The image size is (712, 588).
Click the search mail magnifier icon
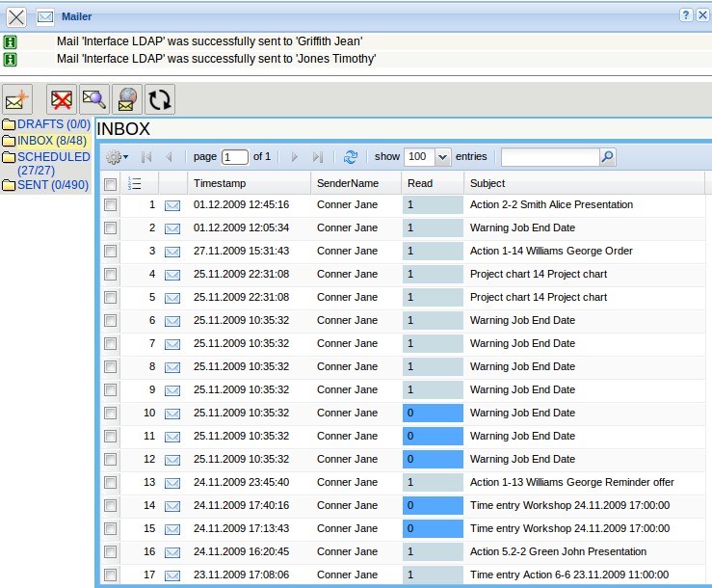coord(93,99)
